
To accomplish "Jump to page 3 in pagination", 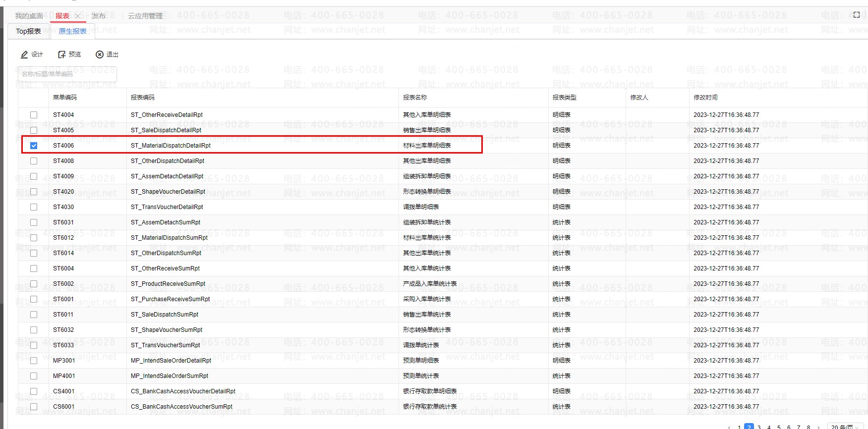I will coord(759,427).
